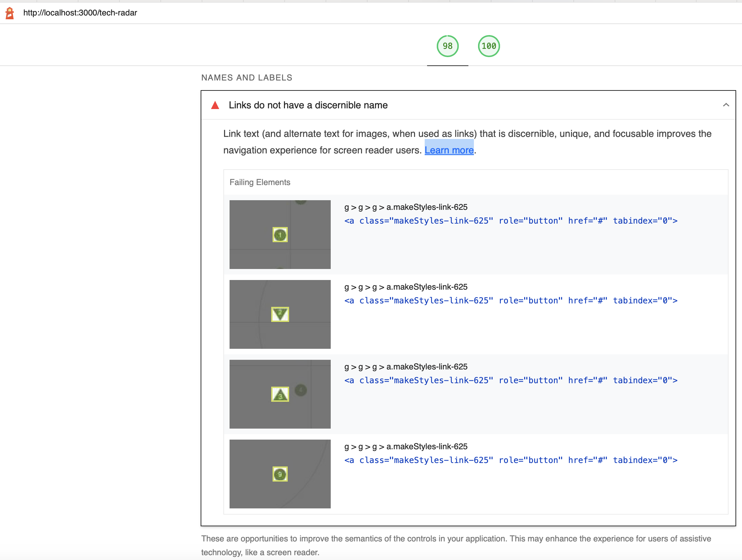Screen dimensions: 742x560
Task: Open the "Learn more" link
Action: click(x=449, y=150)
